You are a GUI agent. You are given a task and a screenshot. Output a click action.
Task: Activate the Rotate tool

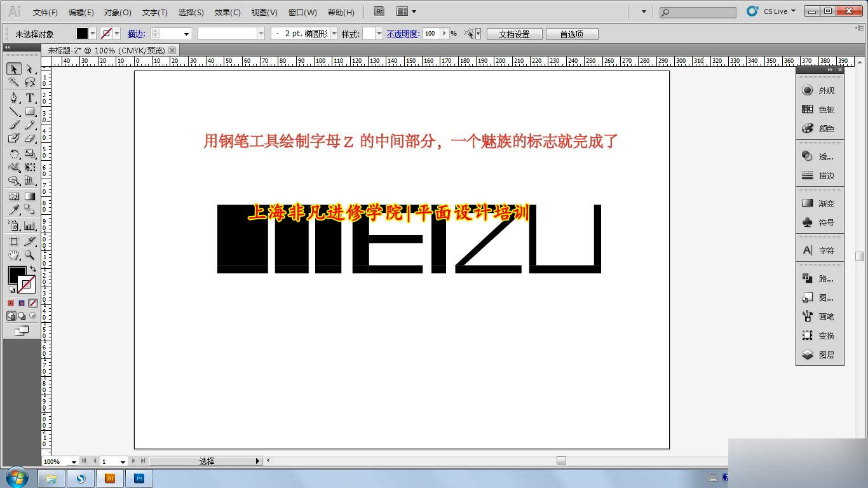pyautogui.click(x=14, y=154)
